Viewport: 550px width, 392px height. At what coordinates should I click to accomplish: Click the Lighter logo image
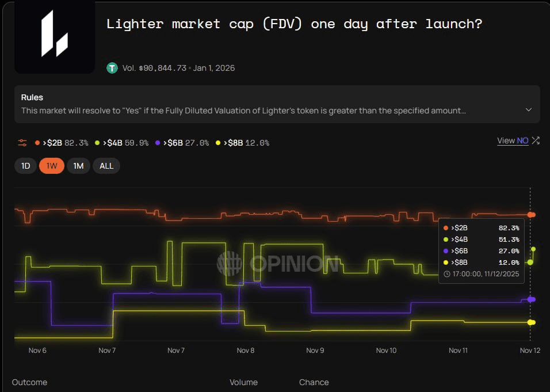click(x=55, y=37)
